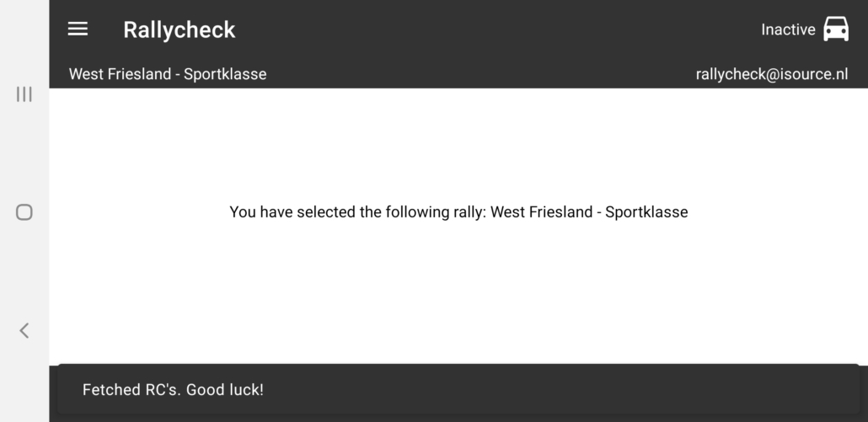Click "West Friesland - Sportklasse" in the center message
868x422 pixels.
(589, 212)
